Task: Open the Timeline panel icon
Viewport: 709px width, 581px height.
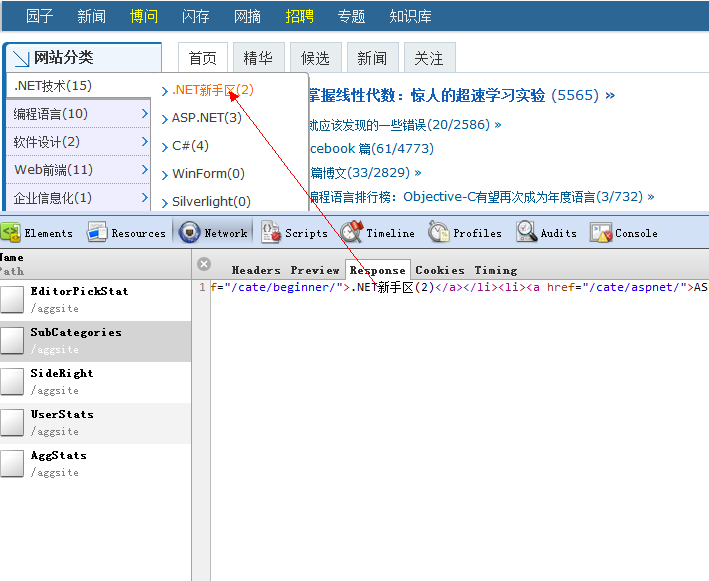Action: tap(351, 232)
